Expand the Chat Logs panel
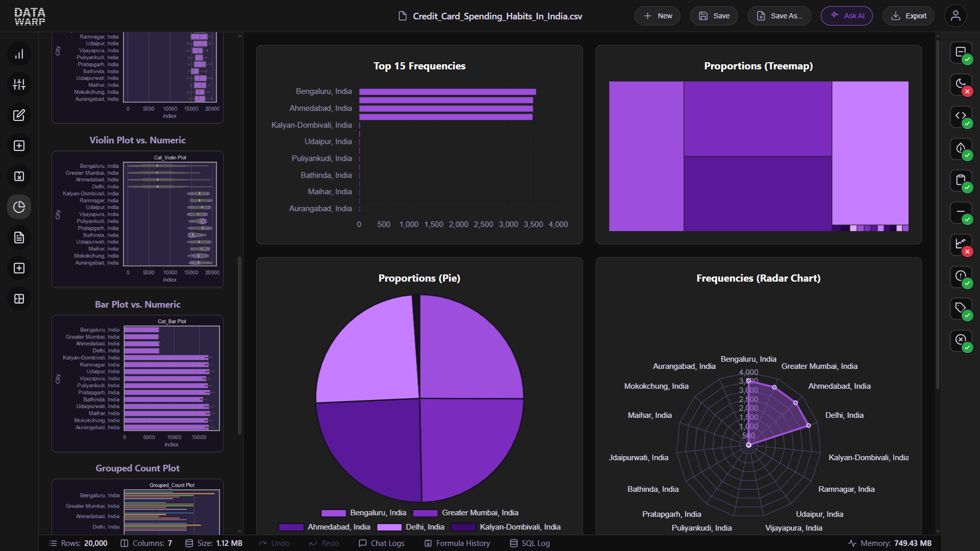This screenshot has height=551, width=980. (x=381, y=543)
